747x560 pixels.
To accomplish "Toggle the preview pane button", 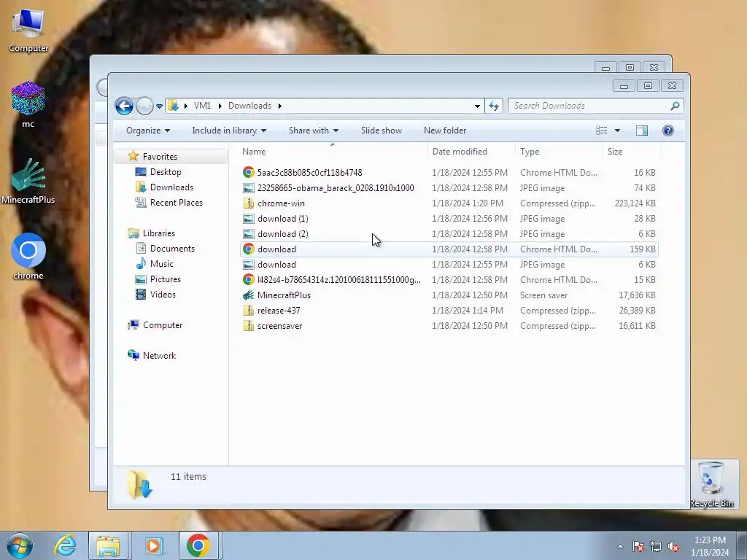I will pyautogui.click(x=642, y=131).
